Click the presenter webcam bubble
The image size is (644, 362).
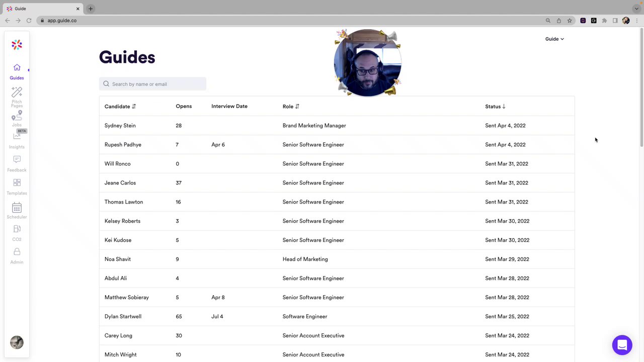pyautogui.click(x=368, y=63)
